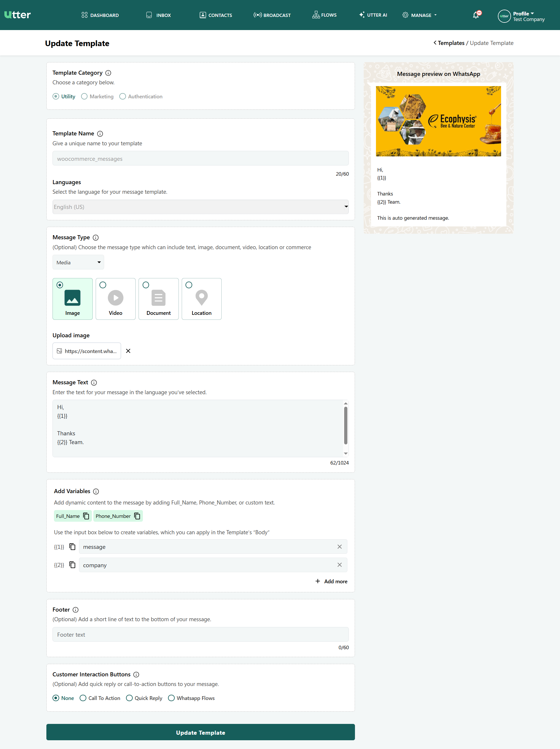560x749 pixels.
Task: Copy the {{1}} variable placeholder
Action: (72, 547)
